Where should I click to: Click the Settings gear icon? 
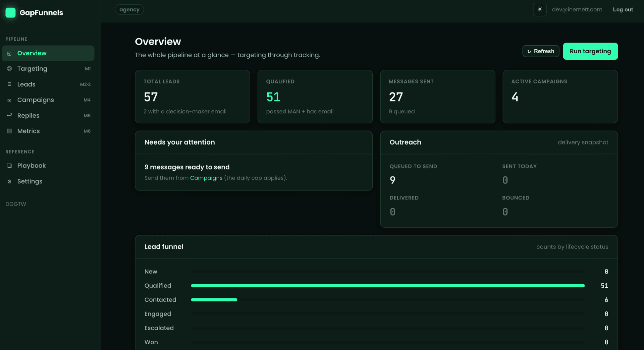[x=9, y=181]
